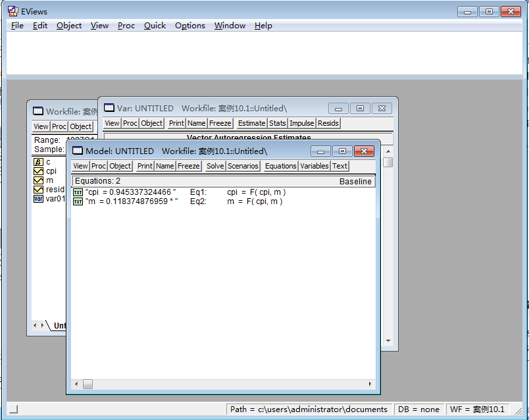Screen dimensions: 529x420
Task: Click Freeze button in Model window
Action: (x=189, y=166)
